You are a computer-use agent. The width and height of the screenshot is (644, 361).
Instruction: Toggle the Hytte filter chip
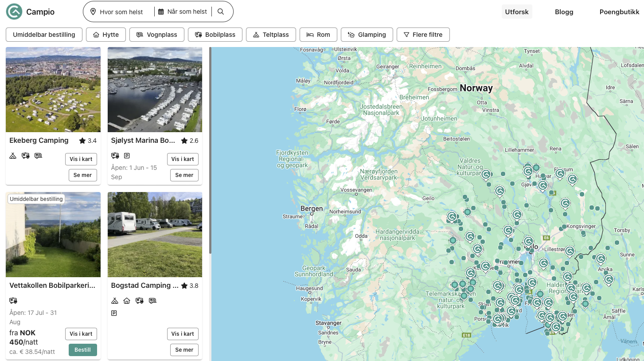(105, 35)
